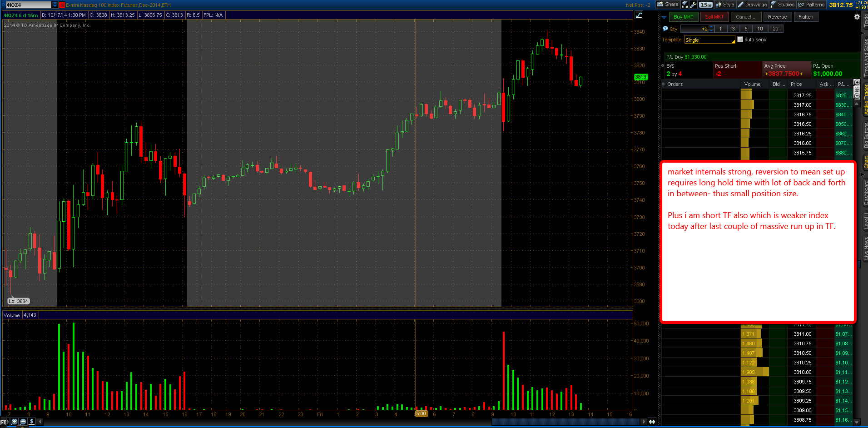Click the study-on-chart expand icon beside Share
This screenshot has height=428, width=868.
pos(685,5)
